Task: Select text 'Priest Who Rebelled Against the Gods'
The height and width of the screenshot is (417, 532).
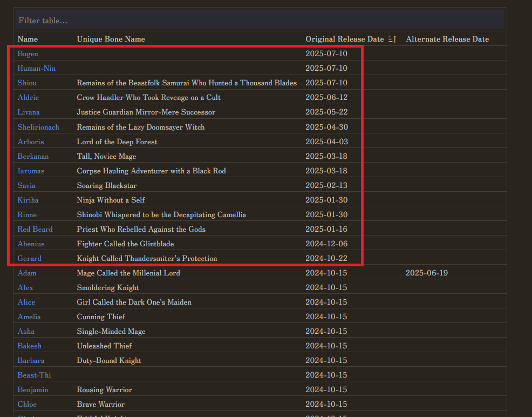Action: [x=141, y=229]
